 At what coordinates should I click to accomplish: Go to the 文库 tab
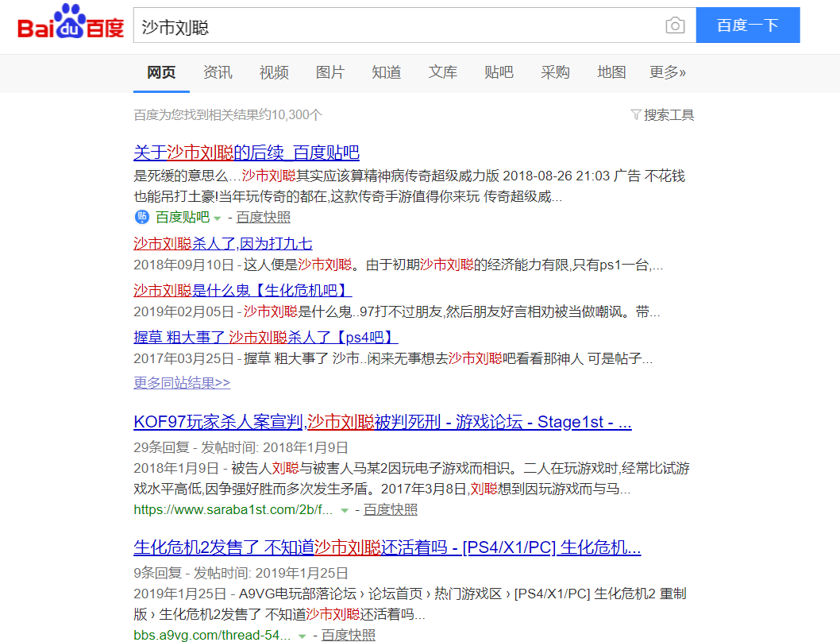[x=442, y=72]
